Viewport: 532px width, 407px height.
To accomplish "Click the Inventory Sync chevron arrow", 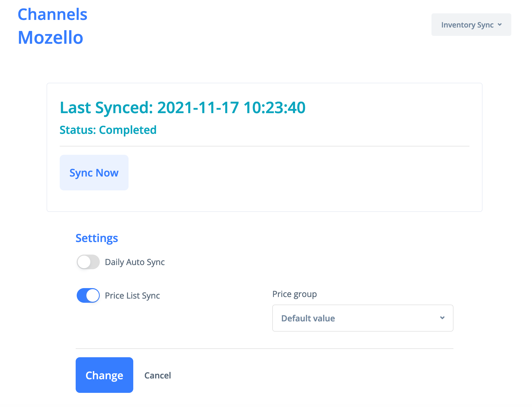I will click(500, 25).
